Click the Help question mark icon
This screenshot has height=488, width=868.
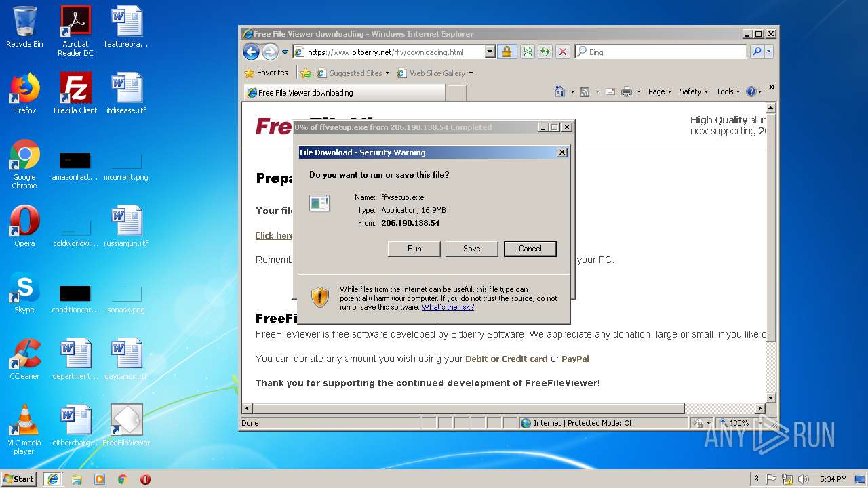click(751, 91)
